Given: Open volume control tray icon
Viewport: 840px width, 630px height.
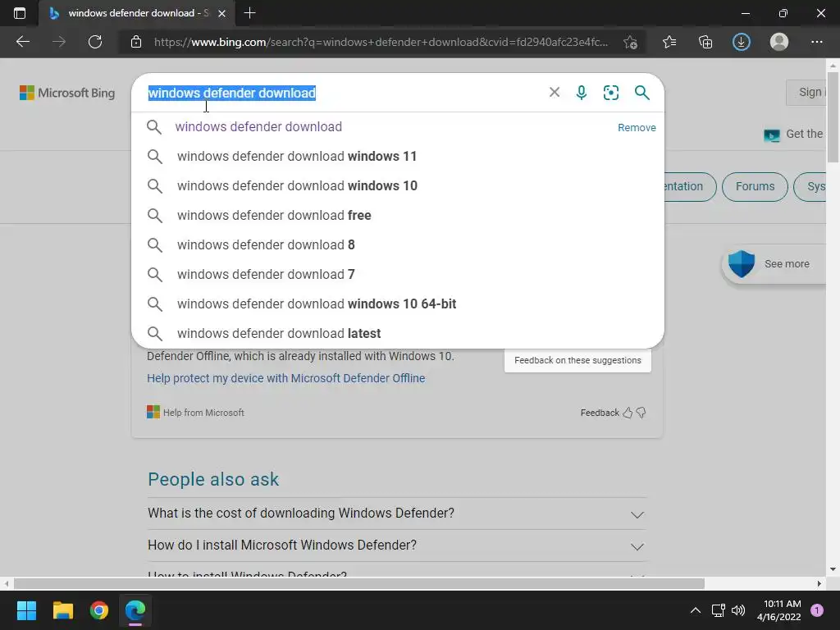Looking at the screenshot, I should pyautogui.click(x=738, y=610).
